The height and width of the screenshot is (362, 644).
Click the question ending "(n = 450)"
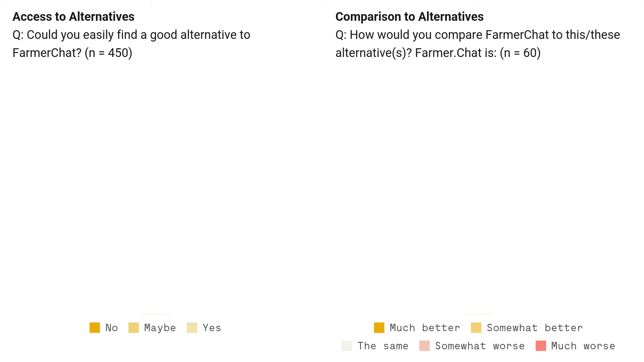131,44
